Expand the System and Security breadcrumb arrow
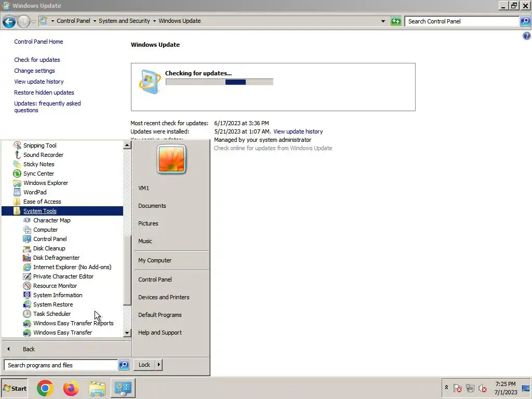 point(154,21)
